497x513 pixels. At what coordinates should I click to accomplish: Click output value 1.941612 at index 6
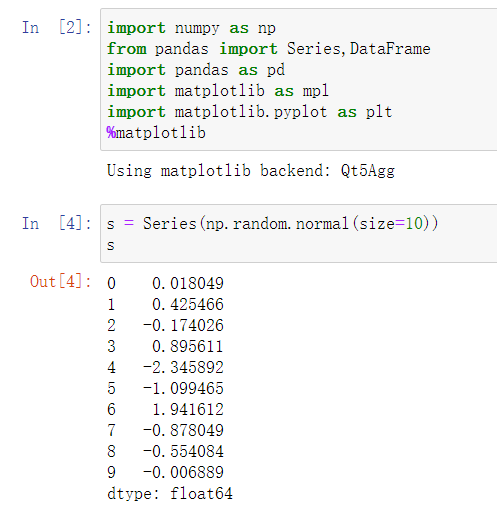(188, 409)
